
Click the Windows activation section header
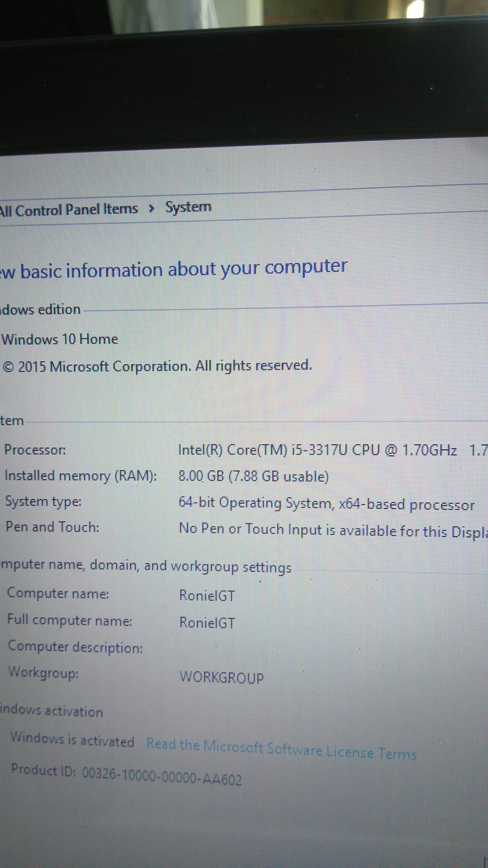(x=51, y=711)
